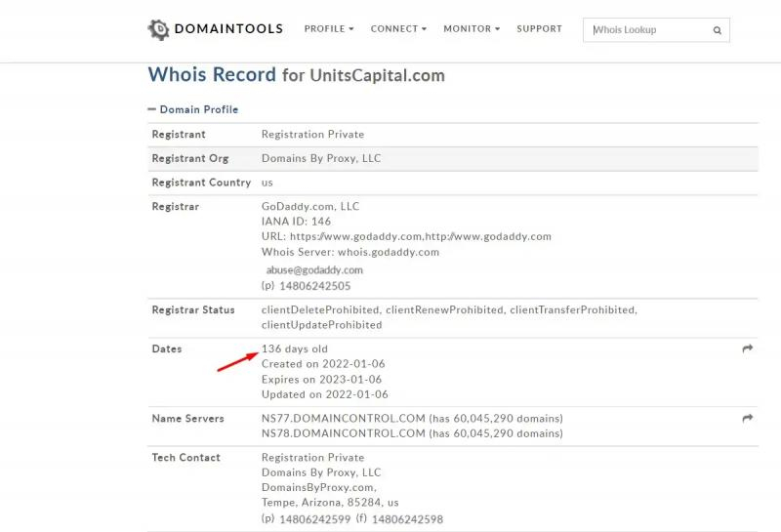Click the Registrant Country row label
Viewport: 781px width, 532px height.
point(201,183)
